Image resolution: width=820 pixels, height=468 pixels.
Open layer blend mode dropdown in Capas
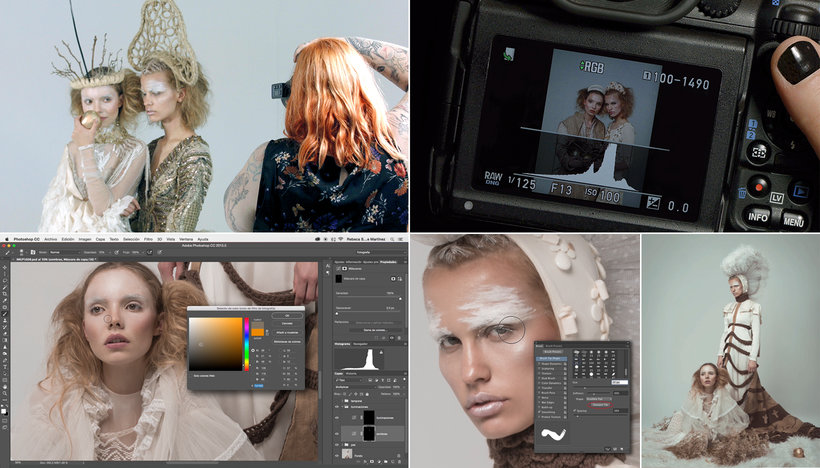coord(356,387)
